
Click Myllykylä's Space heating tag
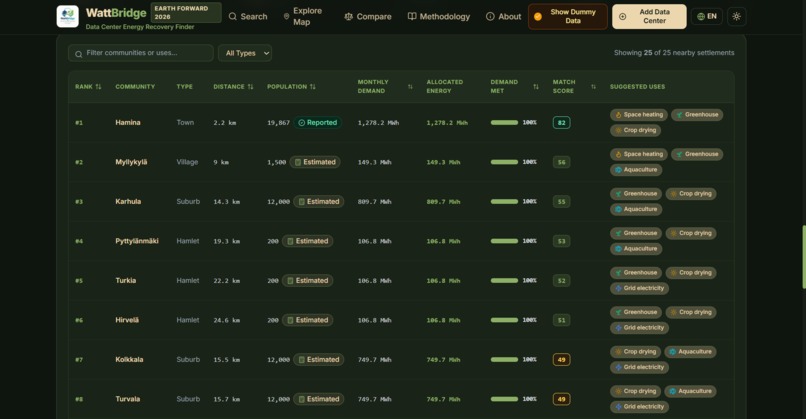[638, 154]
